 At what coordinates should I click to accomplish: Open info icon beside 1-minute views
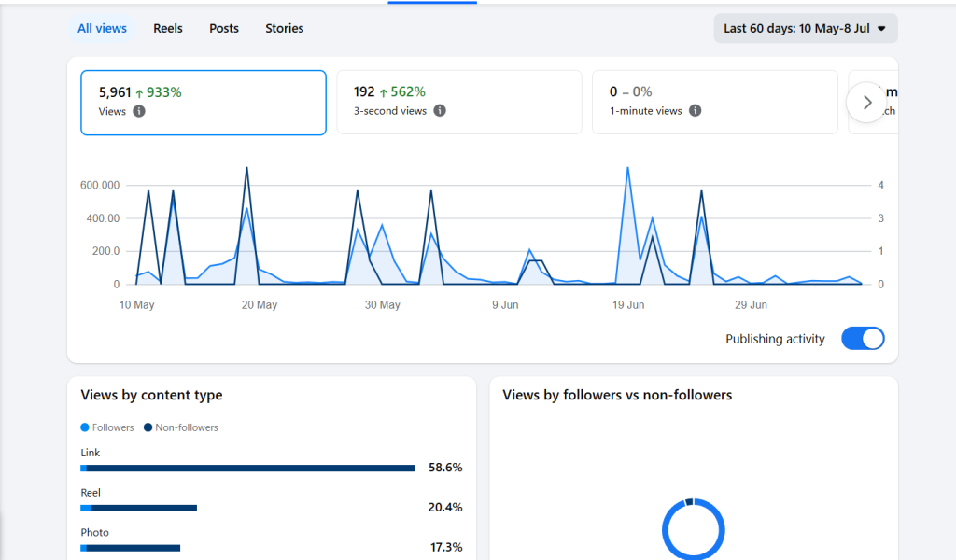tap(695, 110)
